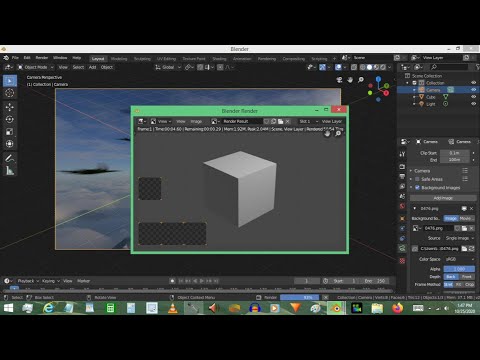Open the Object properties tab
480x360 pixels.
coord(402,218)
